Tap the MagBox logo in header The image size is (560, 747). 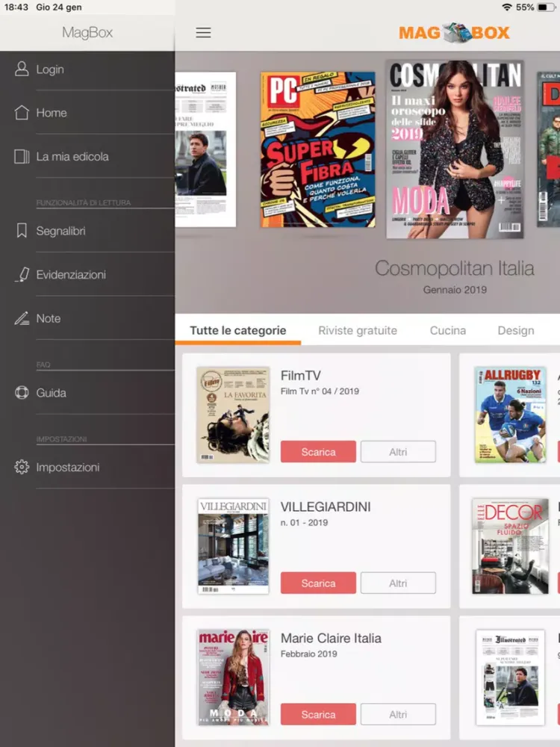(x=454, y=32)
